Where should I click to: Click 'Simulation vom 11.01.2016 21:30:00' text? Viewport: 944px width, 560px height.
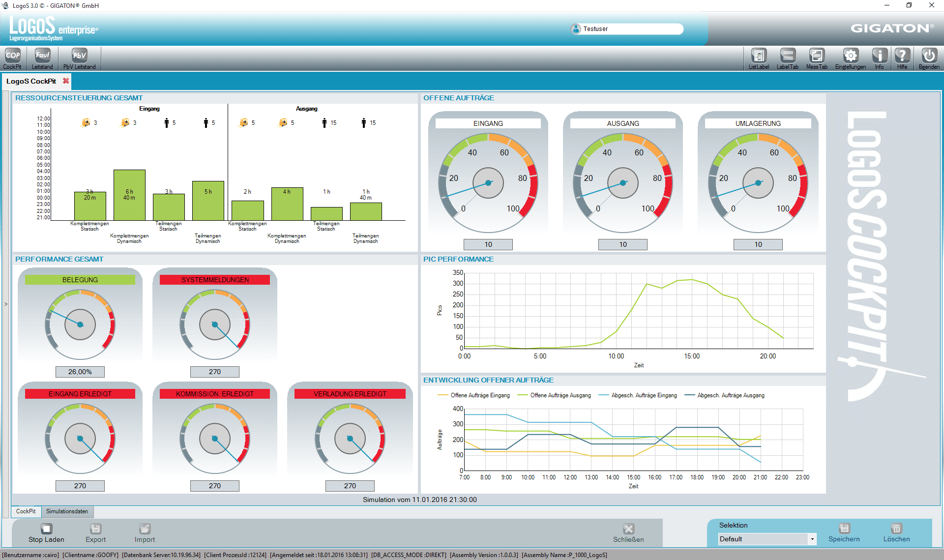pos(420,500)
